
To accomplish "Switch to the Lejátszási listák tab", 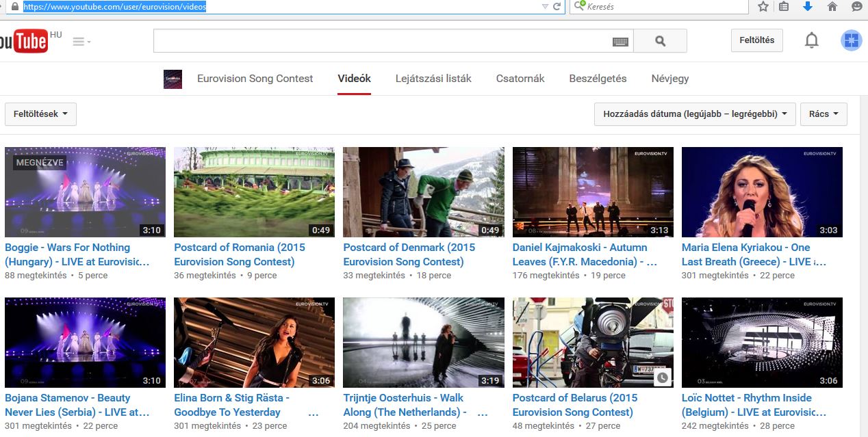I will (x=433, y=79).
